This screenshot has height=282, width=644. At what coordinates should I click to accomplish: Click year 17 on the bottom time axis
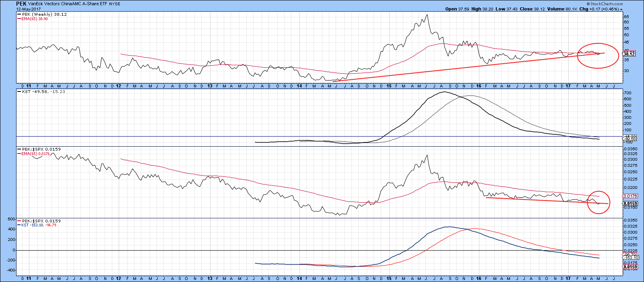[568, 278]
